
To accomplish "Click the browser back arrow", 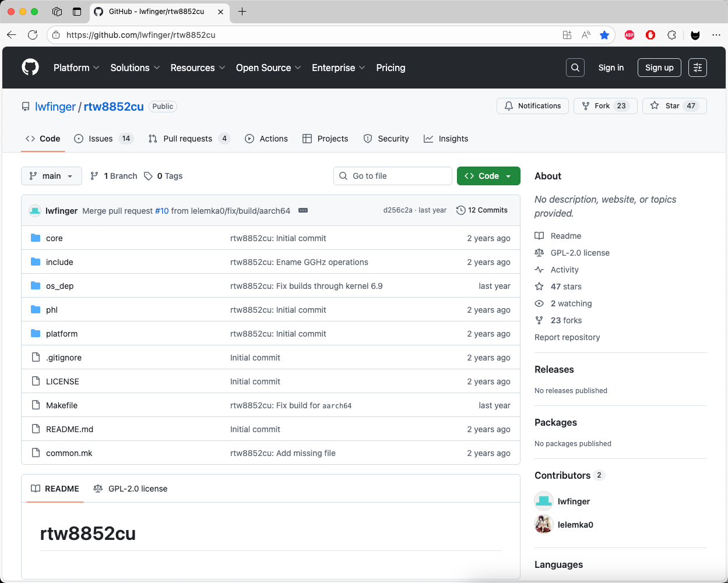I will (x=12, y=35).
